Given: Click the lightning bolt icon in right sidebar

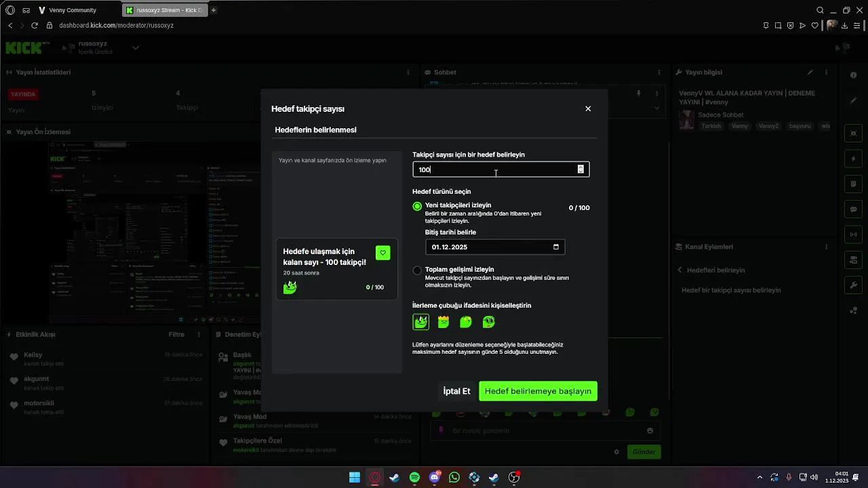Looking at the screenshot, I should tap(853, 159).
